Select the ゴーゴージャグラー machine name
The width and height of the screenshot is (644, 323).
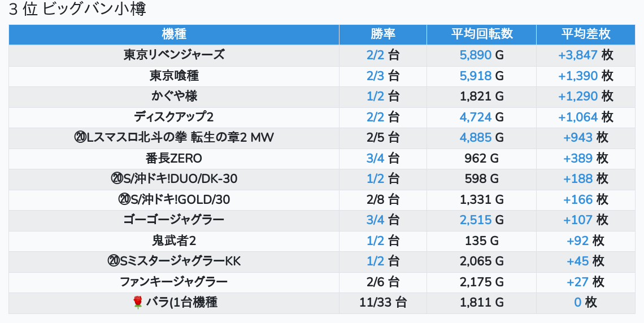[x=174, y=220]
